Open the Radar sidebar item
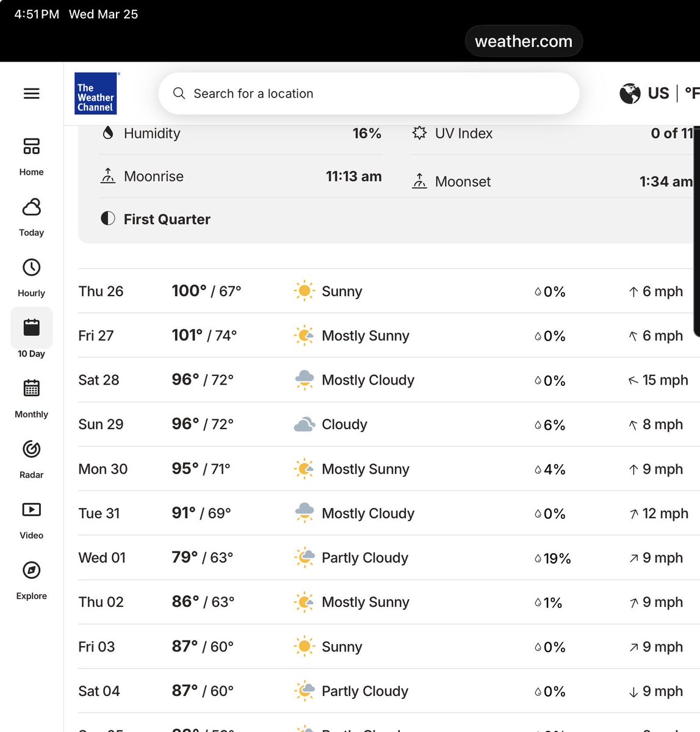700x732 pixels. [31, 460]
